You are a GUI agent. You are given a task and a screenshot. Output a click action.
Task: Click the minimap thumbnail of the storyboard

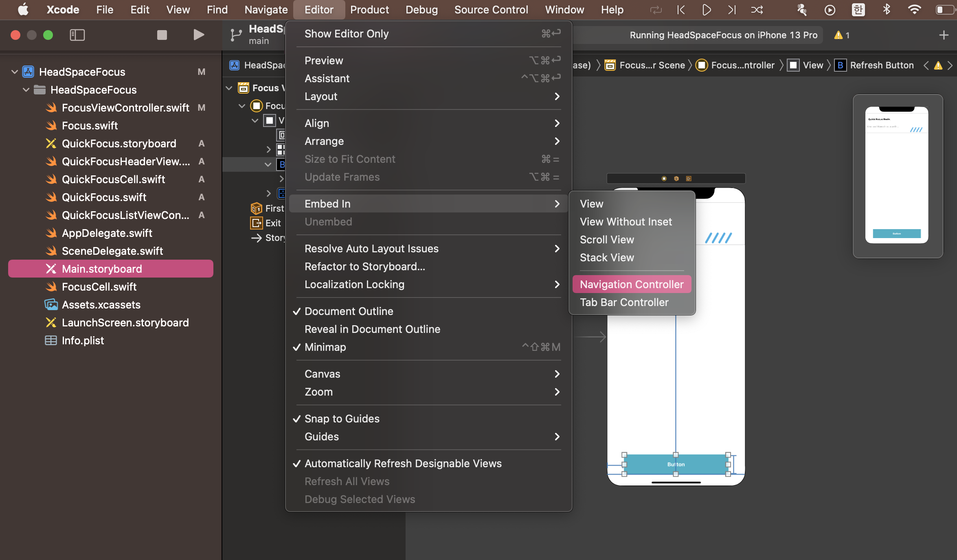point(897,175)
